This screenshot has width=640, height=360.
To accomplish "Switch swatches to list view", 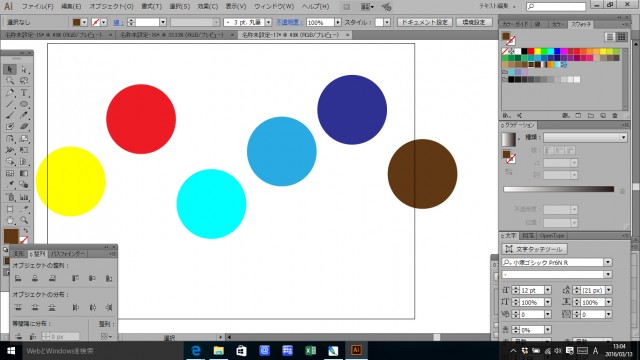I will [610, 37].
